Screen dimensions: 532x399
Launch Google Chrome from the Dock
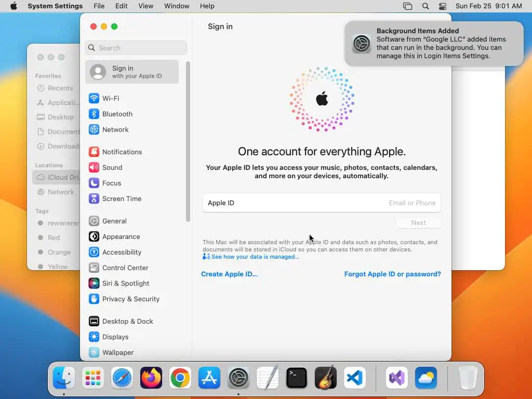coord(180,378)
